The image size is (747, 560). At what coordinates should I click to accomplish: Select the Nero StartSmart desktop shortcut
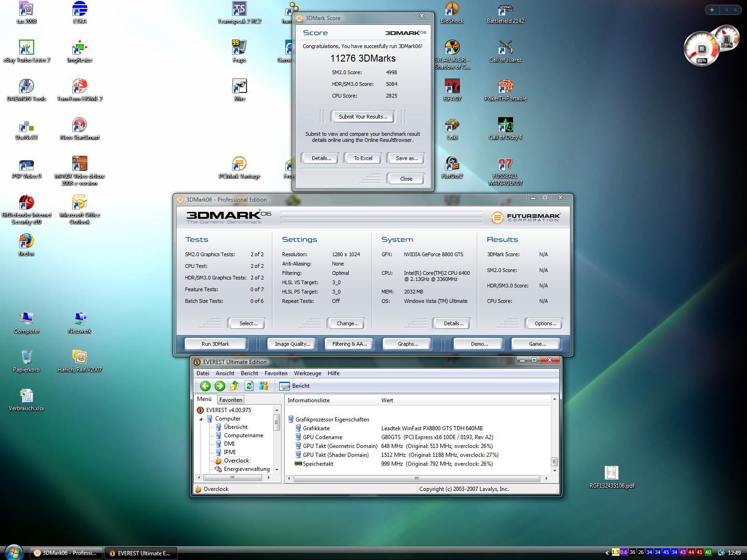point(79,129)
